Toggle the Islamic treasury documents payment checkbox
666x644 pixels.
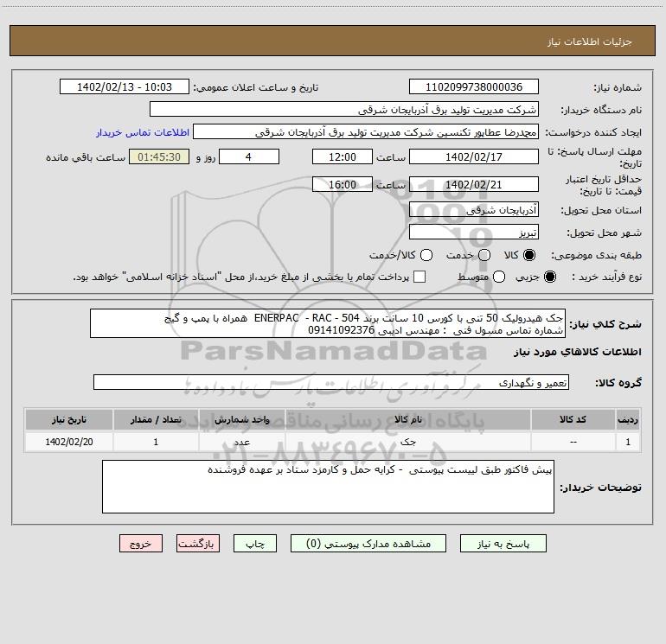click(x=419, y=277)
